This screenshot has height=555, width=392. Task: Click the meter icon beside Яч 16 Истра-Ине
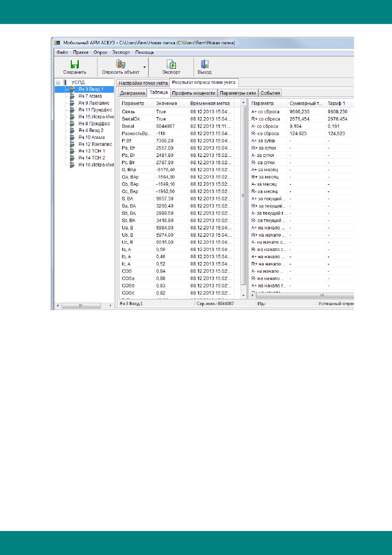click(72, 165)
